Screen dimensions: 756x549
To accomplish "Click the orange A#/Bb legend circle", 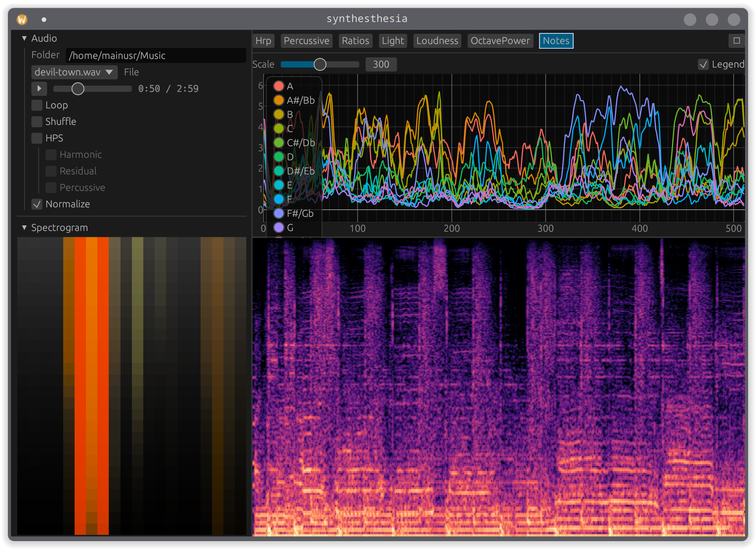I will pos(279,100).
